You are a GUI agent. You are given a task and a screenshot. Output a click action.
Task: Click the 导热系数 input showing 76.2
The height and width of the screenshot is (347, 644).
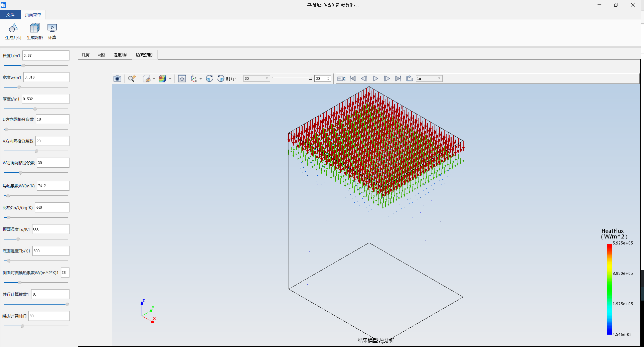53,186
